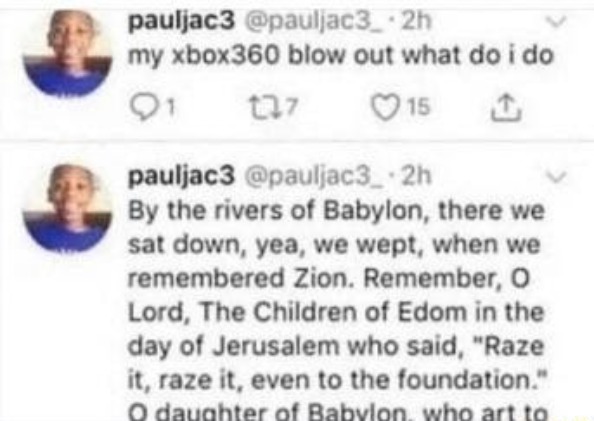This screenshot has height=421, width=594.
Task: Click the reply count 1
Action: 171,108
